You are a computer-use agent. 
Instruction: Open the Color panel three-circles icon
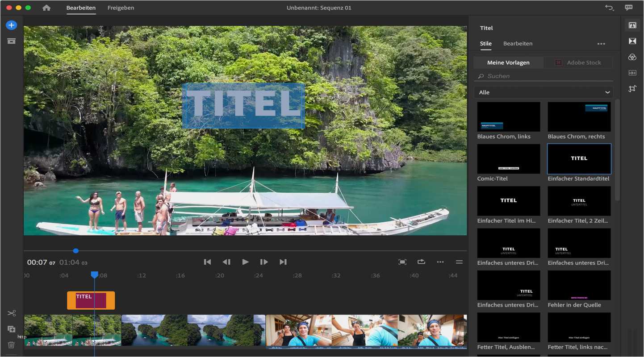632,57
